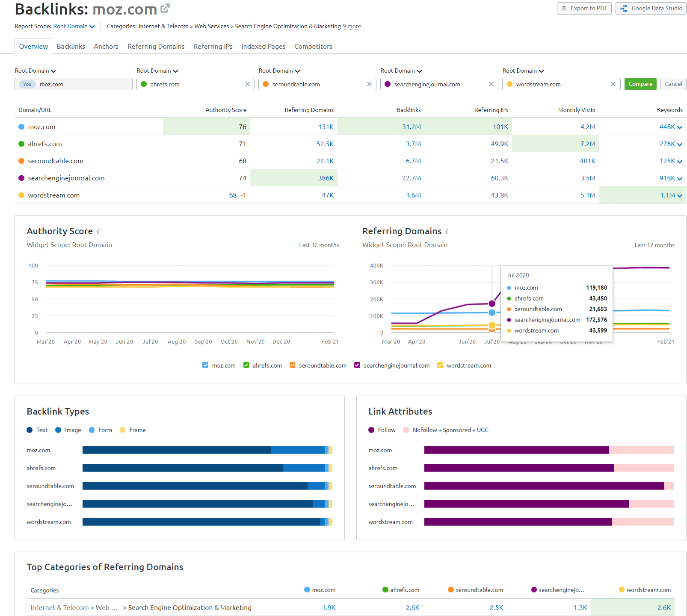The width and height of the screenshot is (687, 616).
Task: Toggle Frame type in Backlink Types legend
Action: coord(133,430)
